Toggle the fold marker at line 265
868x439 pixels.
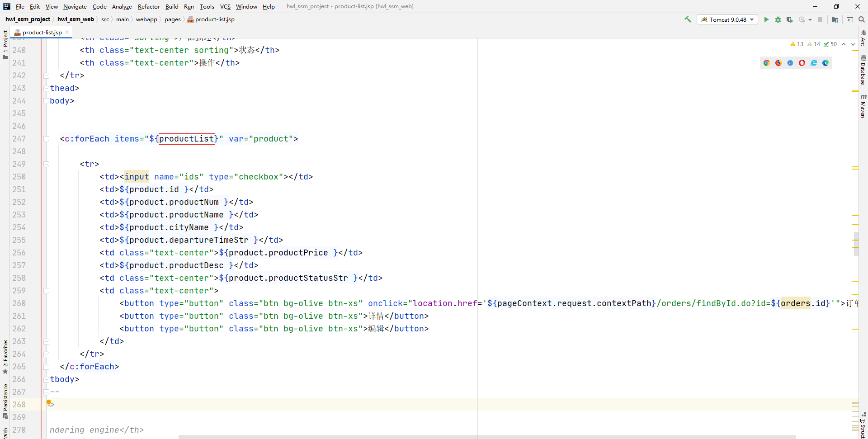(x=46, y=367)
